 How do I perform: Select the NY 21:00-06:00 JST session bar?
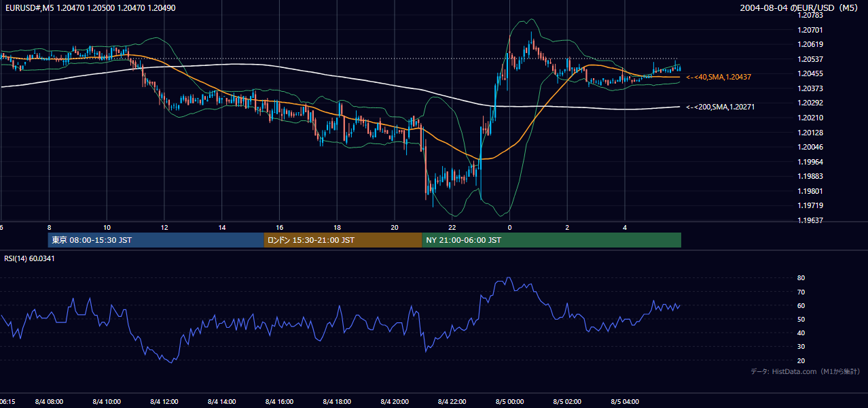(551, 240)
